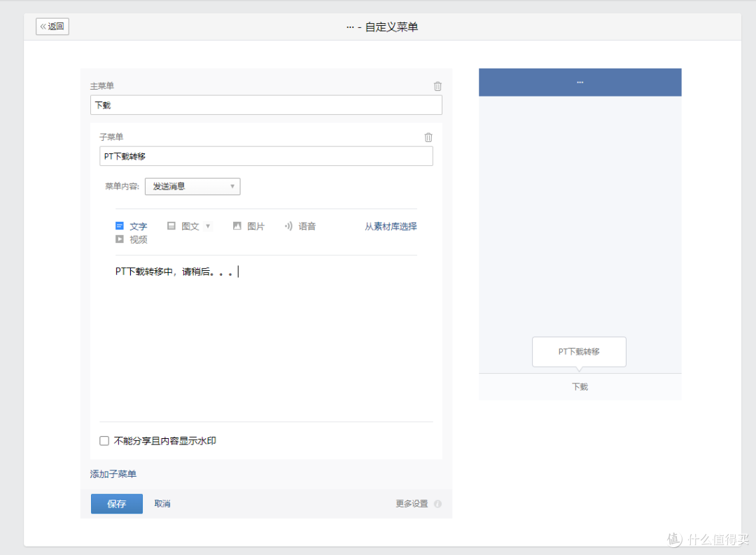
Task: Select the 语音 voice message type
Action: [300, 226]
